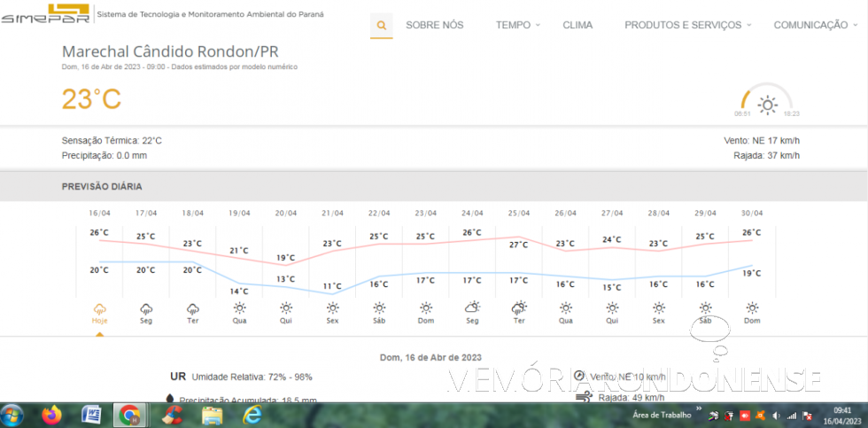Select the 30/04 Dom sunny forecast icon

tap(752, 308)
